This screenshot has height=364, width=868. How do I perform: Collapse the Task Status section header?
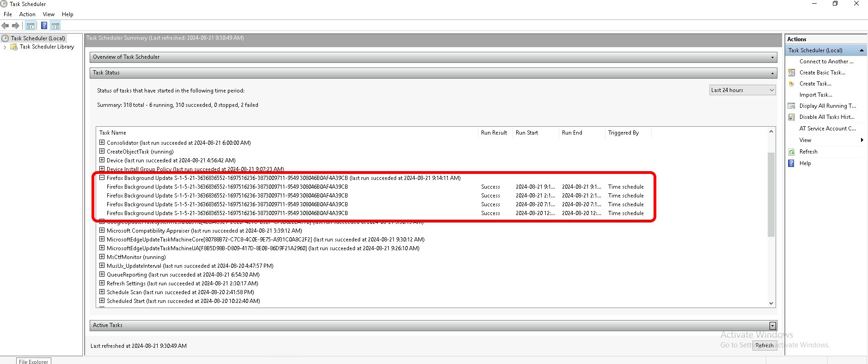[772, 73]
